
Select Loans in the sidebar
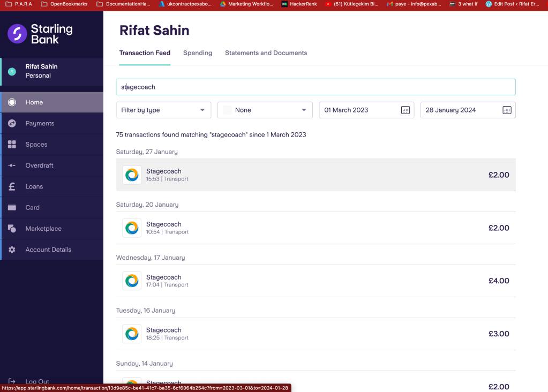52,186
